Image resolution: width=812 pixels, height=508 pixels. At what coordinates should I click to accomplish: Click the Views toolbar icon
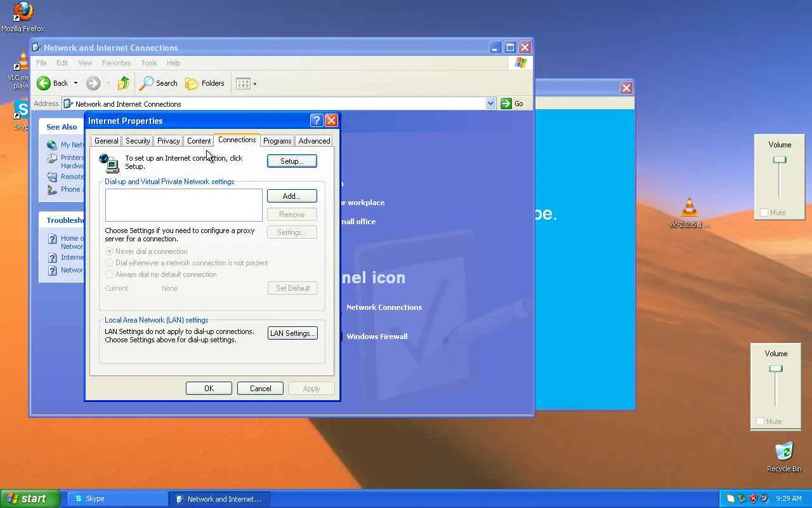pyautogui.click(x=243, y=83)
